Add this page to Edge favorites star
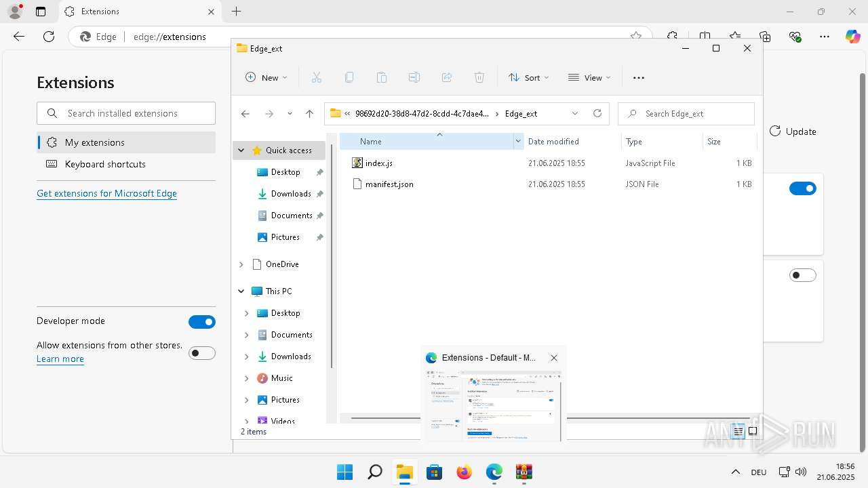Viewport: 868px width, 488px height. tap(636, 37)
